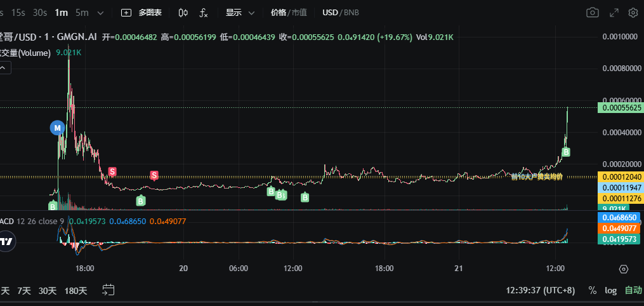
Task: Set range to 30天
Action: [48, 291]
